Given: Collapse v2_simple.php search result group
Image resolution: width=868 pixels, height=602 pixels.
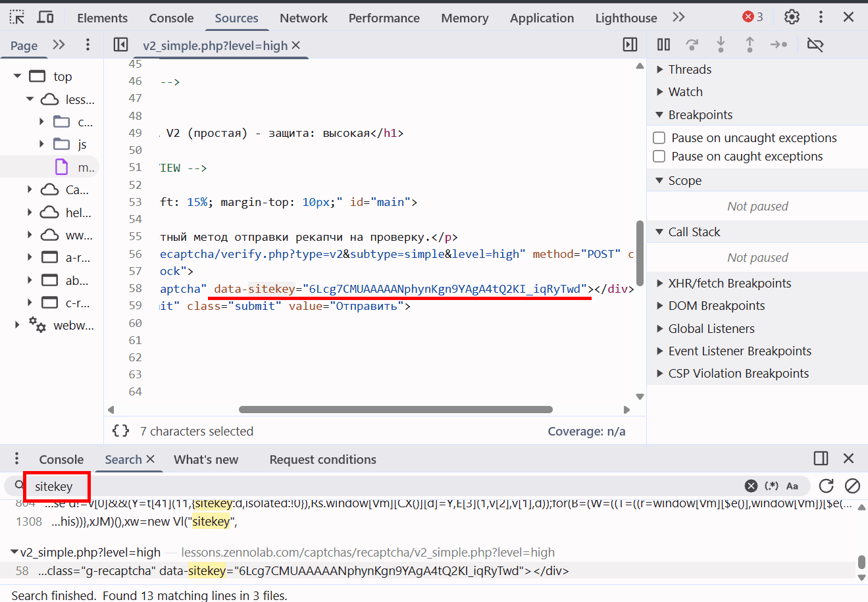Looking at the screenshot, I should pyautogui.click(x=14, y=552).
